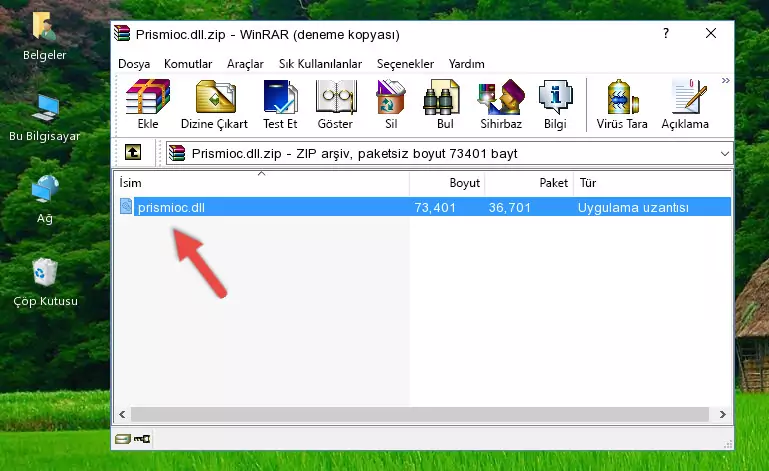Click the Sil delete icon
Viewport: 769px width, 471px height.
(391, 104)
